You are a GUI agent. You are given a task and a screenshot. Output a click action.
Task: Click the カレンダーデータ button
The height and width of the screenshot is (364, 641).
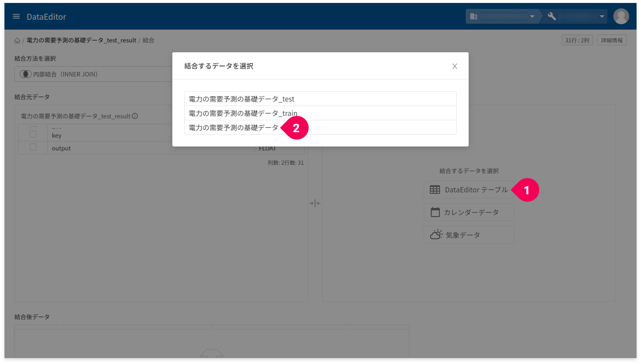click(469, 212)
